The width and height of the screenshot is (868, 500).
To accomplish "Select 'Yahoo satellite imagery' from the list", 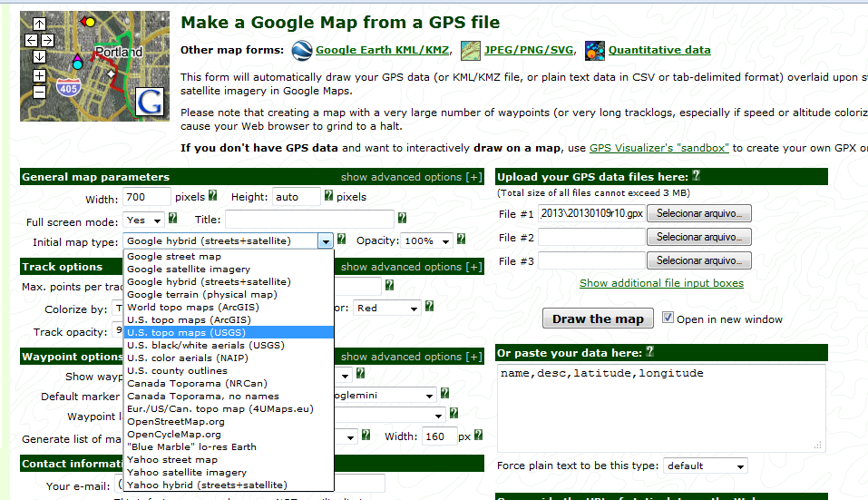I will [x=187, y=472].
